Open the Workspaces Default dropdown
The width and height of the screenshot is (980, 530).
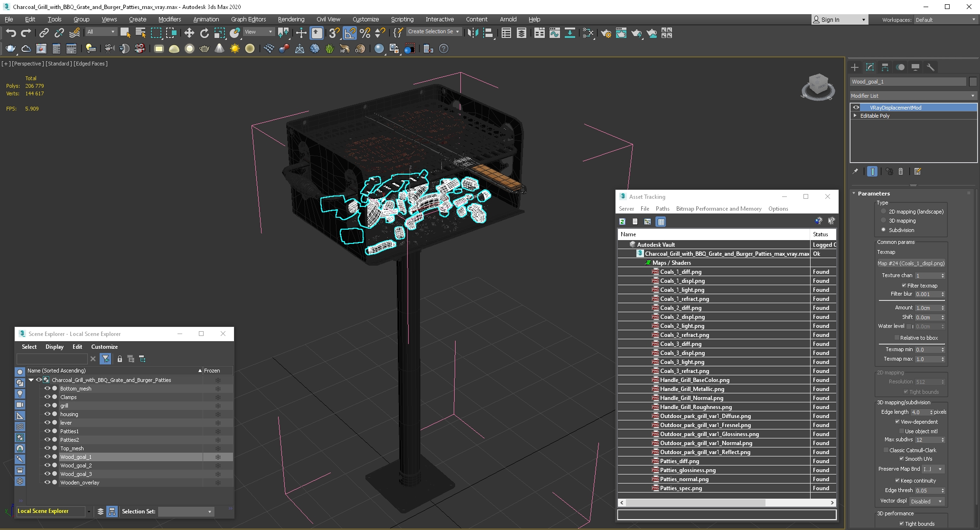coord(944,19)
